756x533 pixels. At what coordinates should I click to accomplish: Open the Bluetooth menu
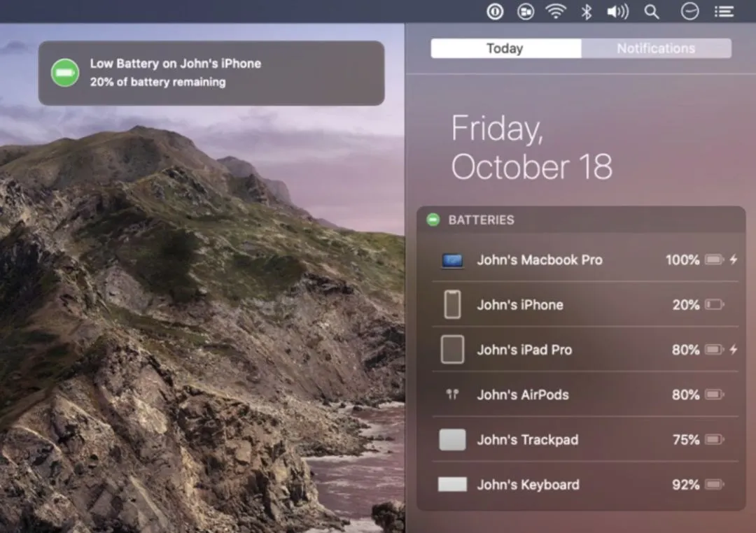pyautogui.click(x=587, y=12)
